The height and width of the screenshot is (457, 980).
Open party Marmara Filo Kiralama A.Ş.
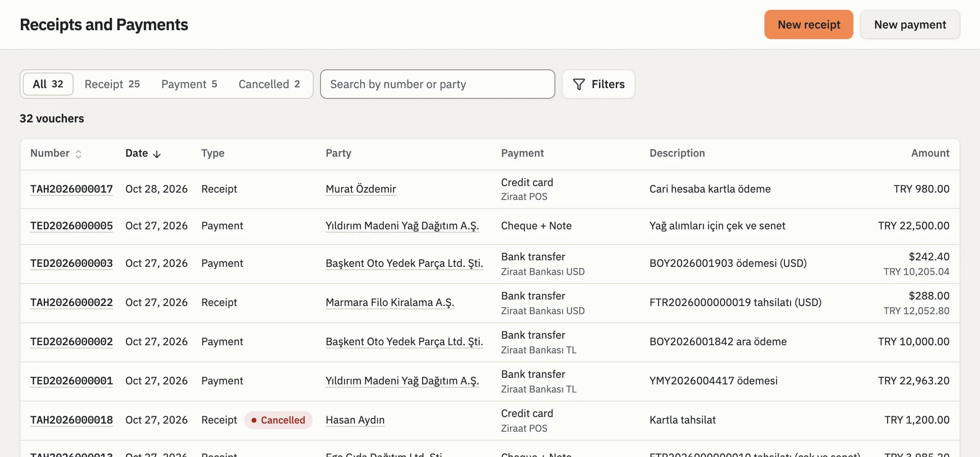click(390, 302)
